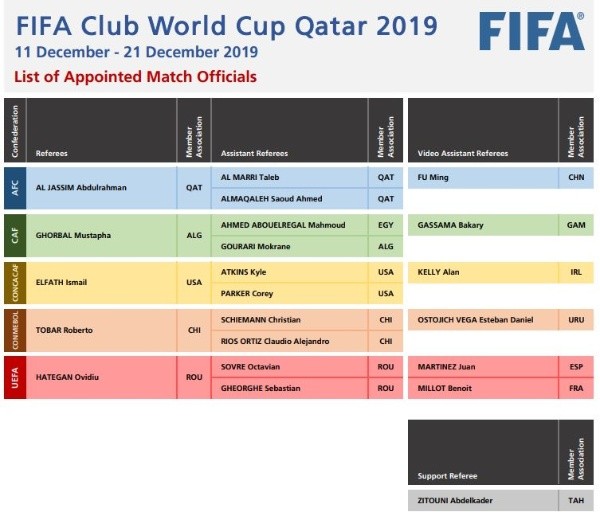The width and height of the screenshot is (600, 512).
Task: Click referee GHORBAL Mustapha
Action: [71, 235]
